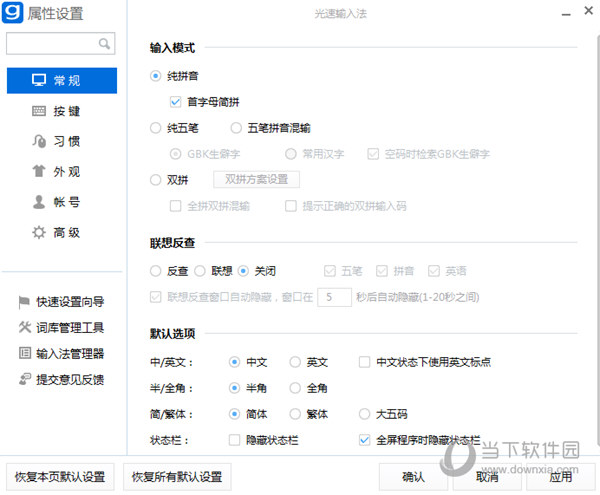Click the search magnifier icon
600x495 pixels.
(x=104, y=44)
